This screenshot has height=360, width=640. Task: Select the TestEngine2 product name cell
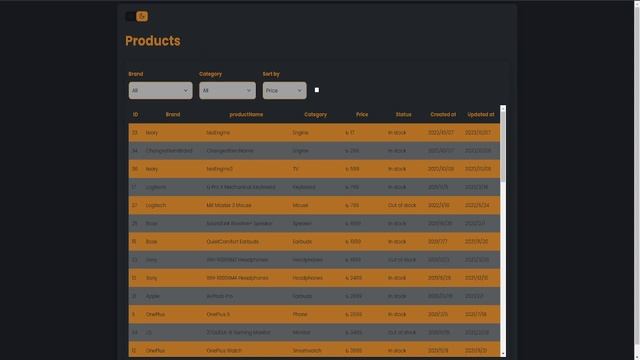[x=219, y=169]
